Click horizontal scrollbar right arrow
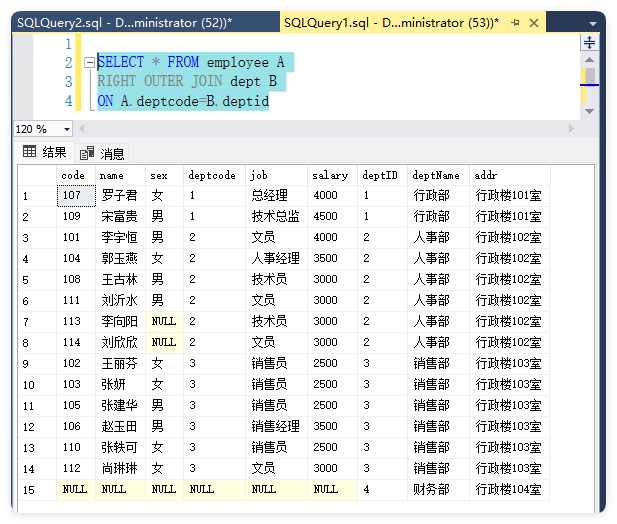617x524 pixels. point(571,129)
